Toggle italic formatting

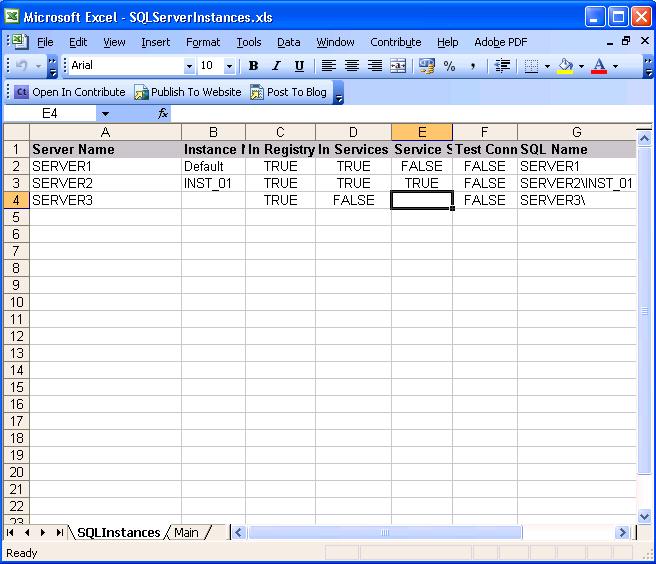coord(276,66)
